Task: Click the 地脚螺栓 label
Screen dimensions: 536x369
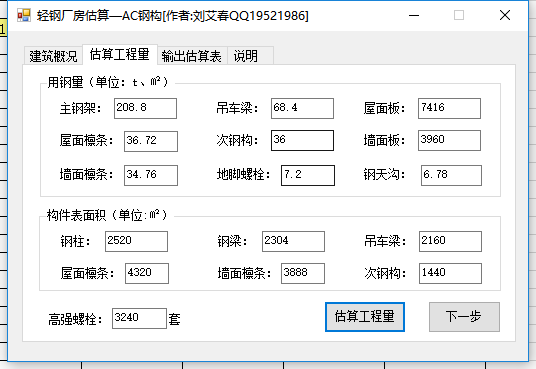Action: [243, 174]
